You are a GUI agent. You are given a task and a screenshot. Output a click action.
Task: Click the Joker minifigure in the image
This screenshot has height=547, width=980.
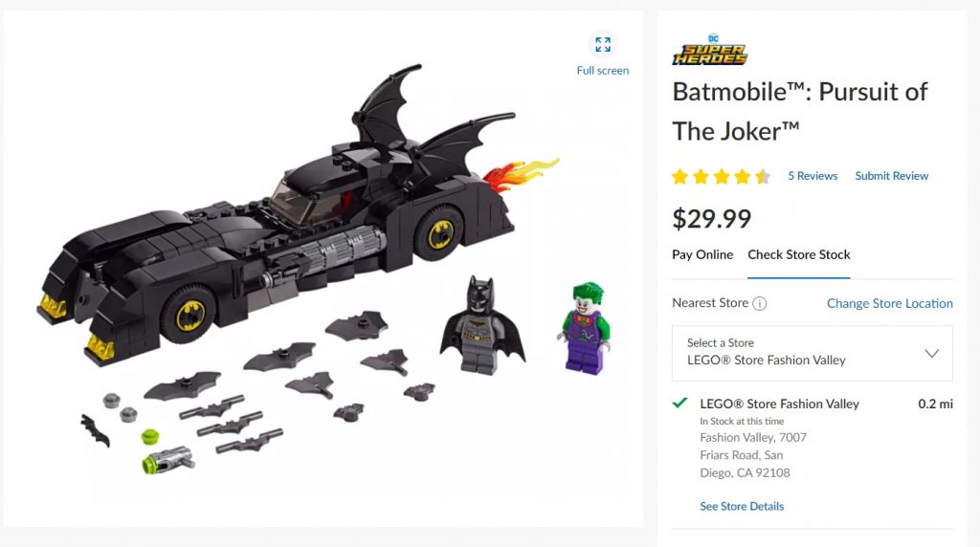(x=585, y=328)
